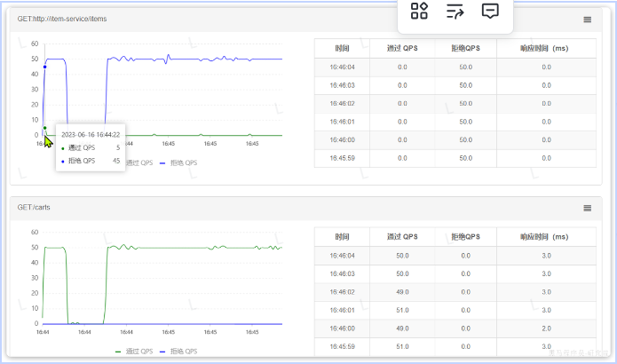The height and width of the screenshot is (364, 617).
Task: Open the menu icon of GET:/carts panel
Action: coord(587,208)
